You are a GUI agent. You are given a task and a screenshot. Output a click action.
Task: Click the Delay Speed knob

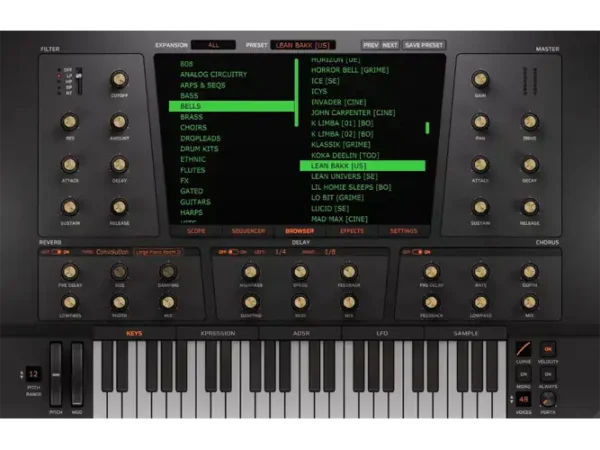[300, 272]
